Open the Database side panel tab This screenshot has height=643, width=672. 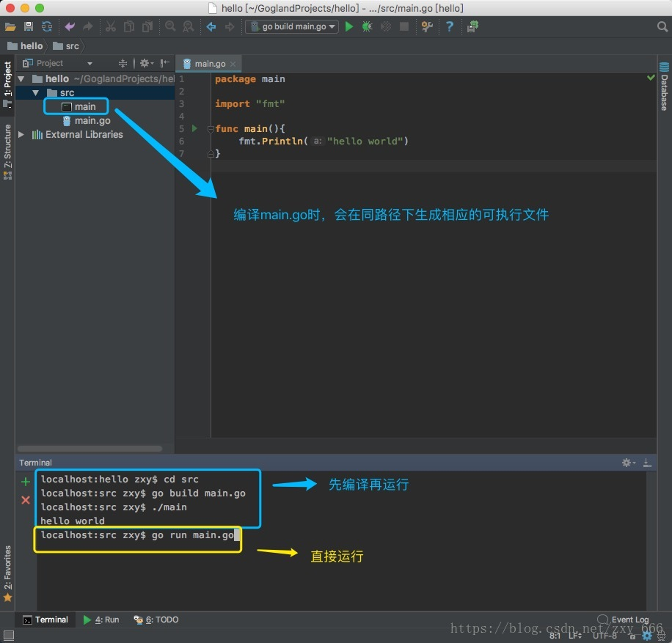coord(664,87)
